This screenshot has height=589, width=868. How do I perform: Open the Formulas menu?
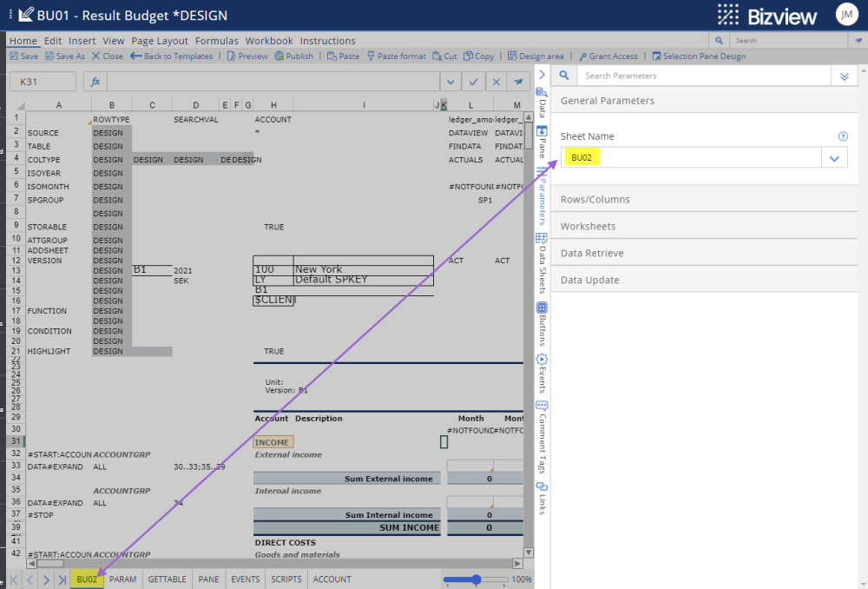click(216, 41)
